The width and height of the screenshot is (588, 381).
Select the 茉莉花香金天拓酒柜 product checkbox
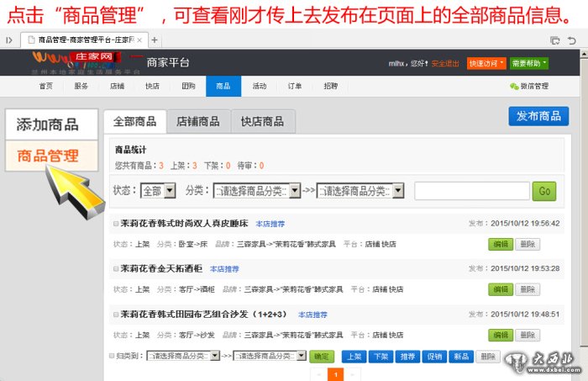tap(115, 269)
